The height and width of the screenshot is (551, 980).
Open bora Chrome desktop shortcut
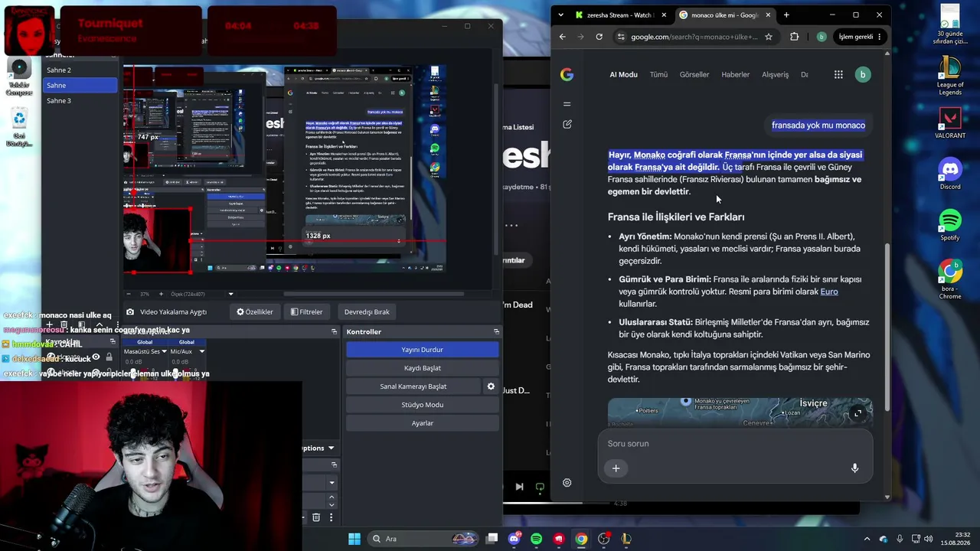[x=950, y=279]
